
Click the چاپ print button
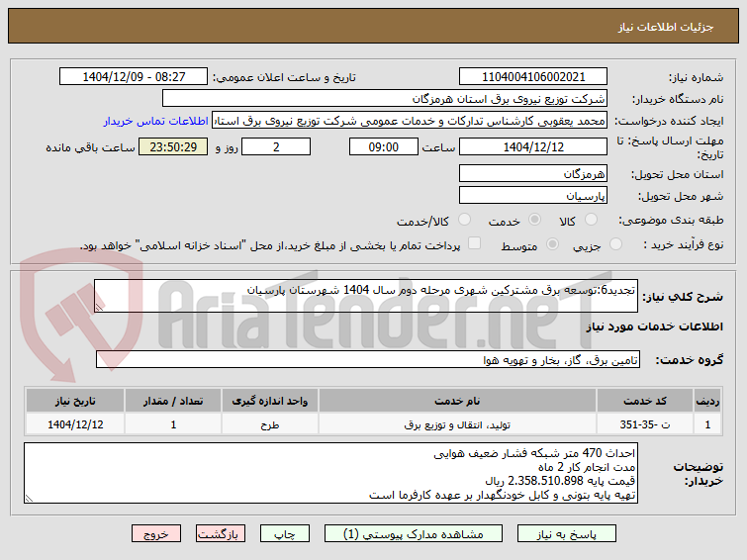[284, 534]
